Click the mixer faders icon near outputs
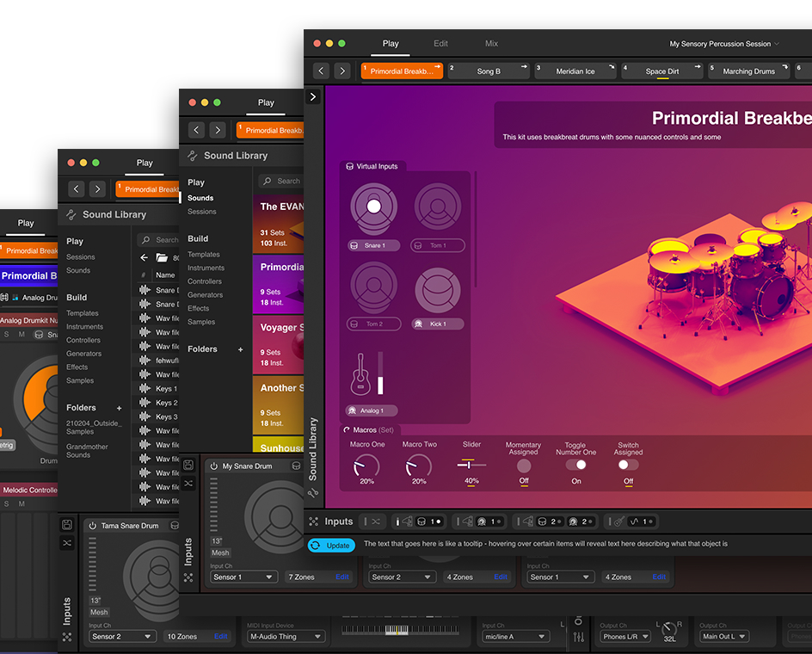 click(578, 637)
